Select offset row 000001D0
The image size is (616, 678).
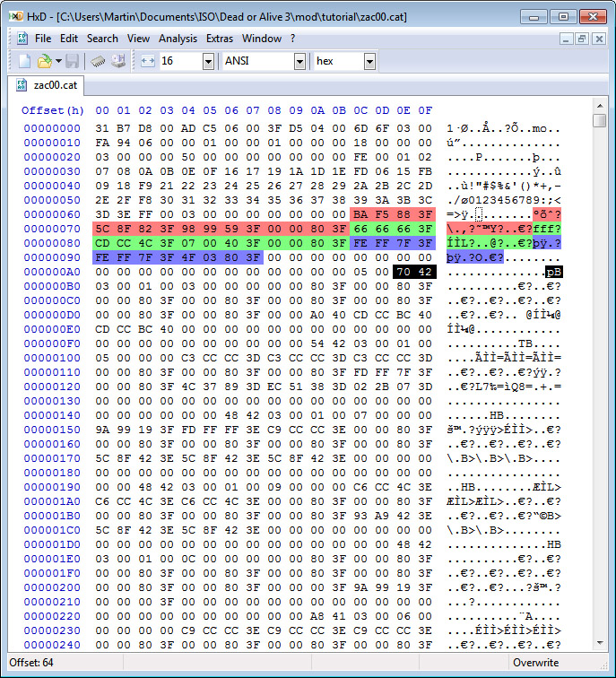tap(52, 544)
